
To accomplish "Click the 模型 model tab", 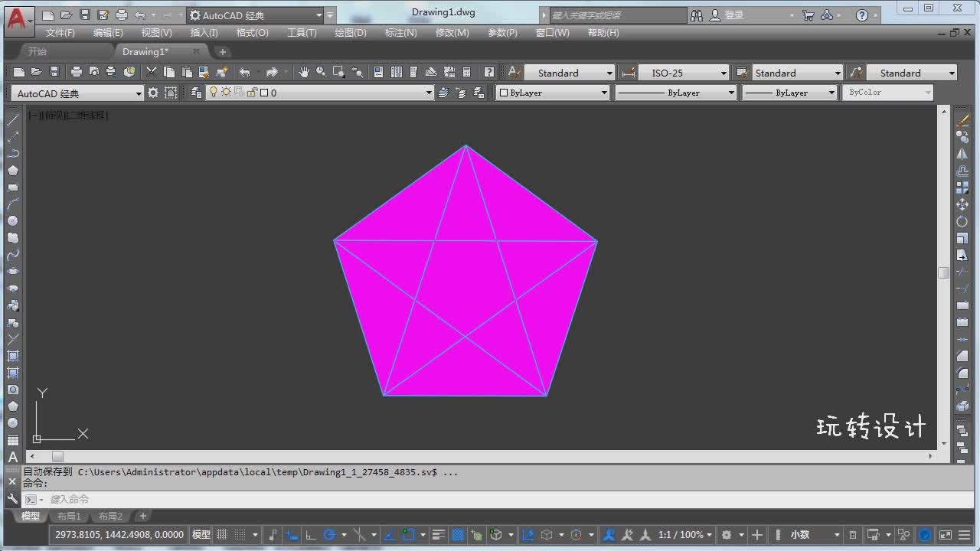I will point(31,516).
